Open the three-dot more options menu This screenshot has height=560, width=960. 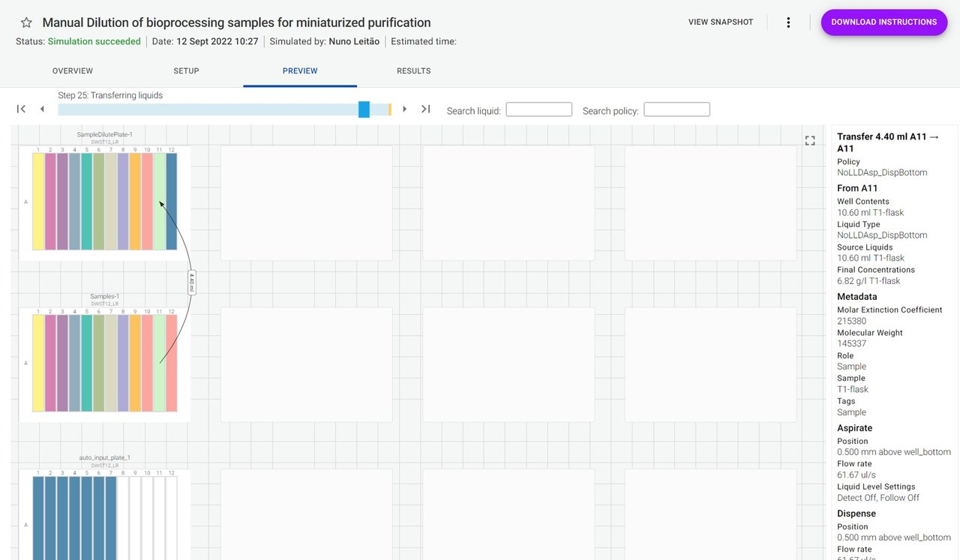[x=788, y=22]
